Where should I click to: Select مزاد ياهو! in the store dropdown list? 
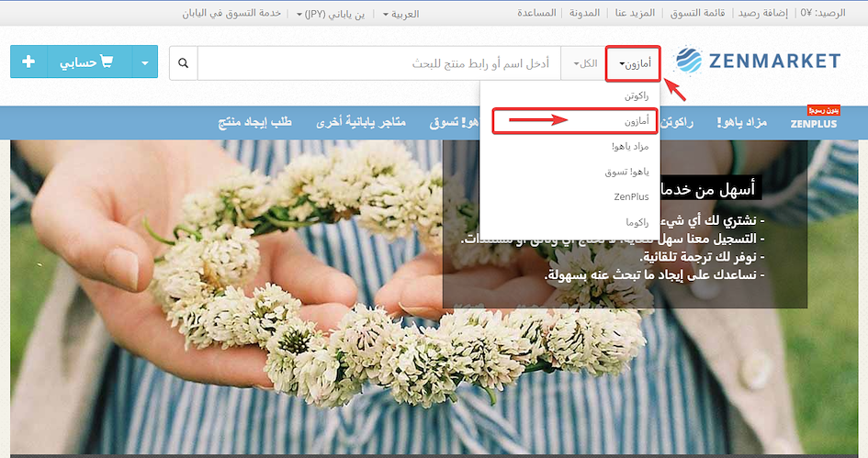pos(570,147)
